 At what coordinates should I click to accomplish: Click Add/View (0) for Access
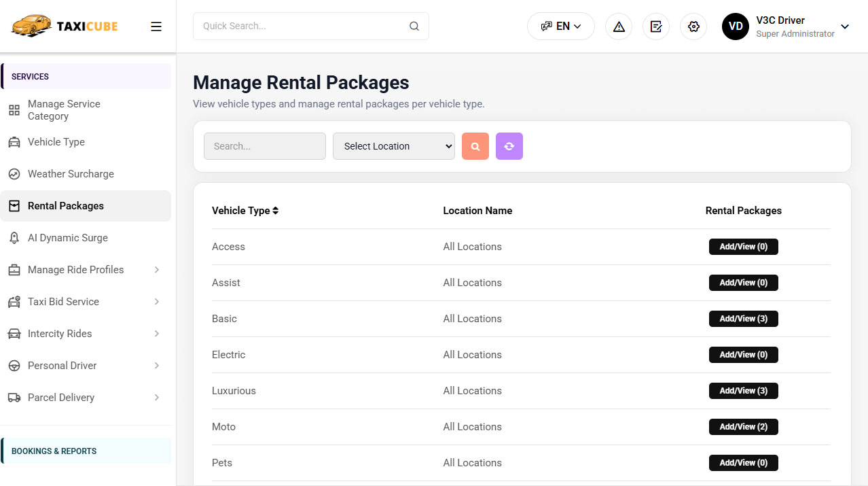[744, 247]
